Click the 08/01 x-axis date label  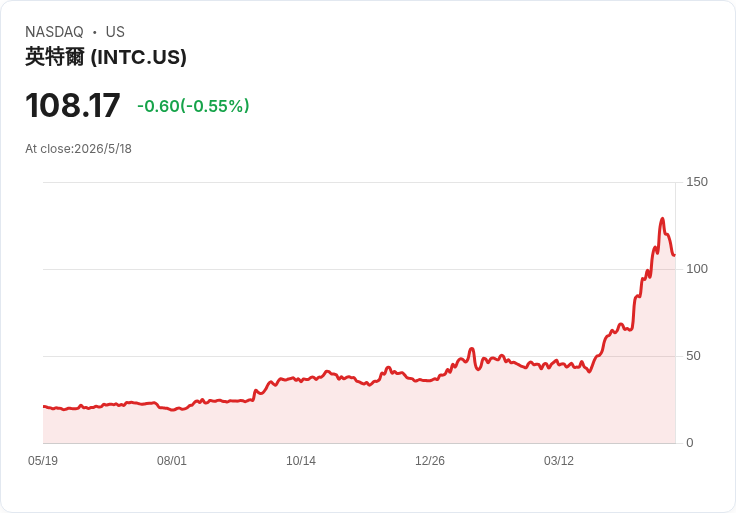172,460
